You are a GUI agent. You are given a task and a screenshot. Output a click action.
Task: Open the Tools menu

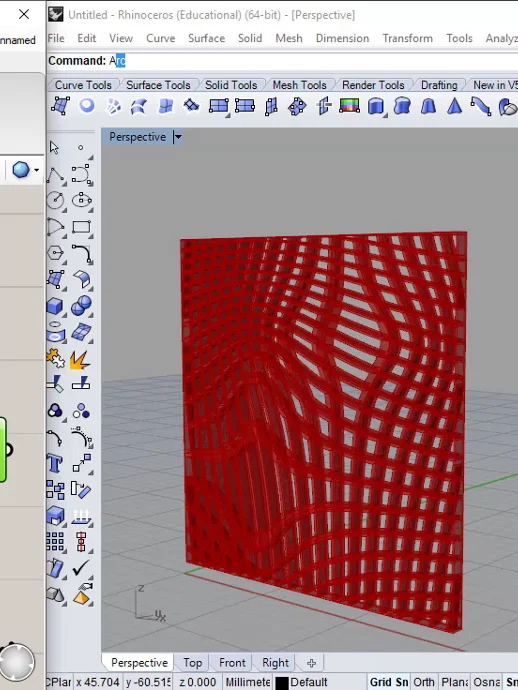click(x=459, y=38)
